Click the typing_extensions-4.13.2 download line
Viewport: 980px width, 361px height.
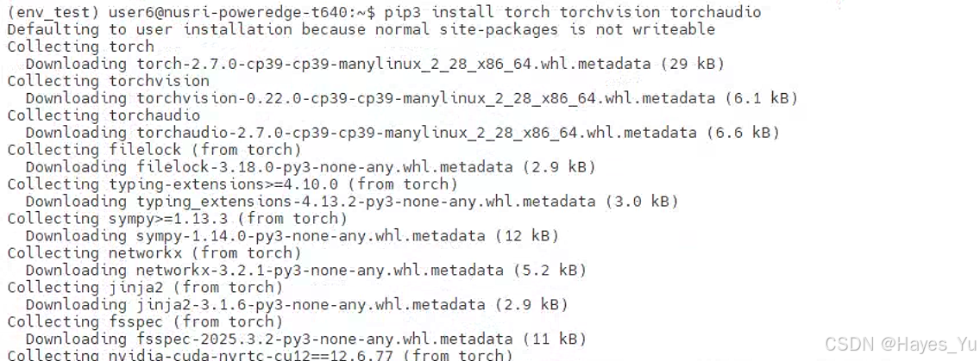pyautogui.click(x=352, y=201)
